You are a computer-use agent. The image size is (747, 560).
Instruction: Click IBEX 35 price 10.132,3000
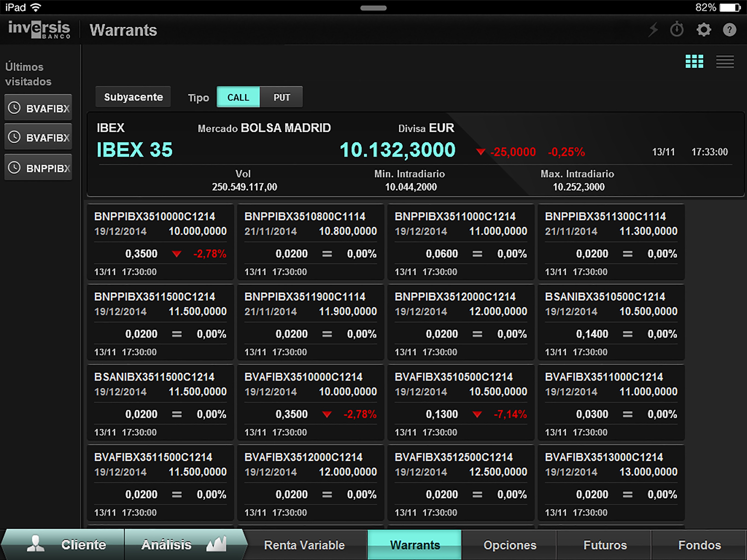[398, 150]
